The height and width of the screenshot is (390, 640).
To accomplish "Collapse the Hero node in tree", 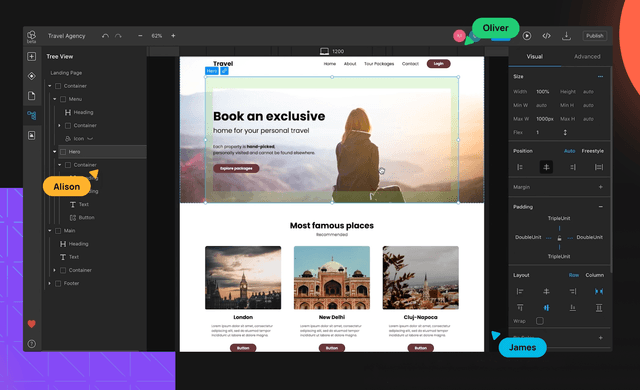I will pyautogui.click(x=55, y=152).
